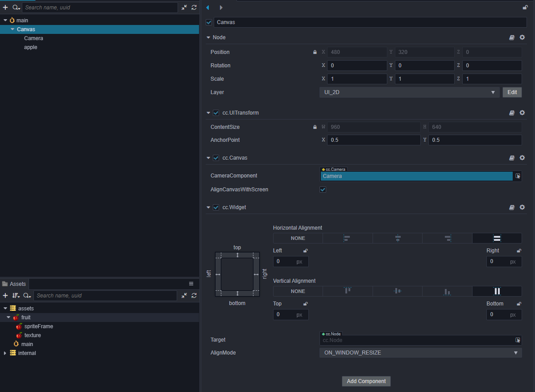Collapse all folders in Assets panel
535x392 pixels.
[x=184, y=296]
